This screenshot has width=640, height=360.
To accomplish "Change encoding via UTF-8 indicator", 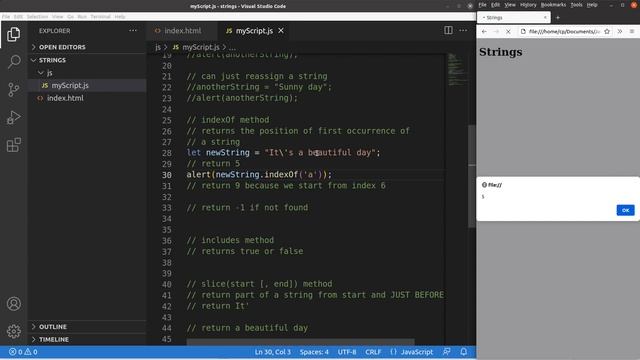I will point(347,351).
